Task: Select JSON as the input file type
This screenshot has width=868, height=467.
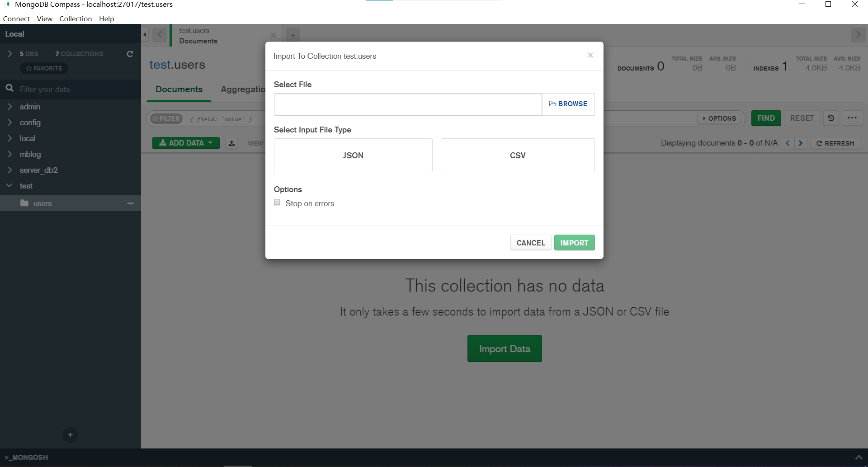Action: pos(353,155)
